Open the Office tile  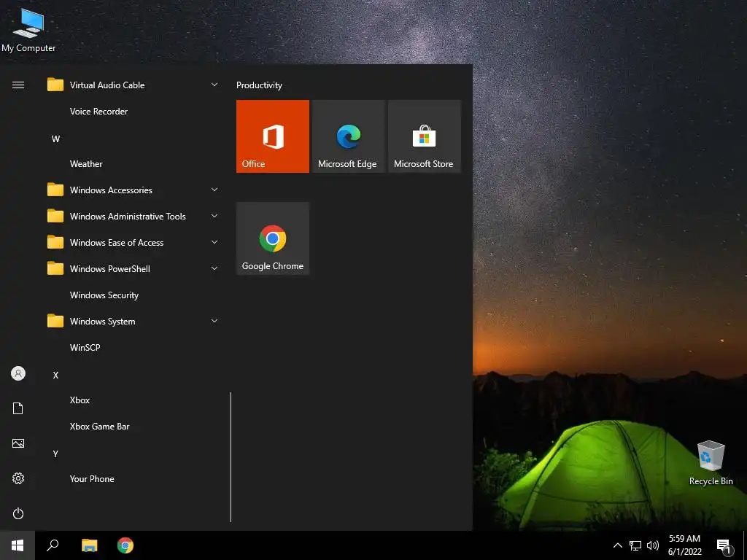[x=273, y=136]
